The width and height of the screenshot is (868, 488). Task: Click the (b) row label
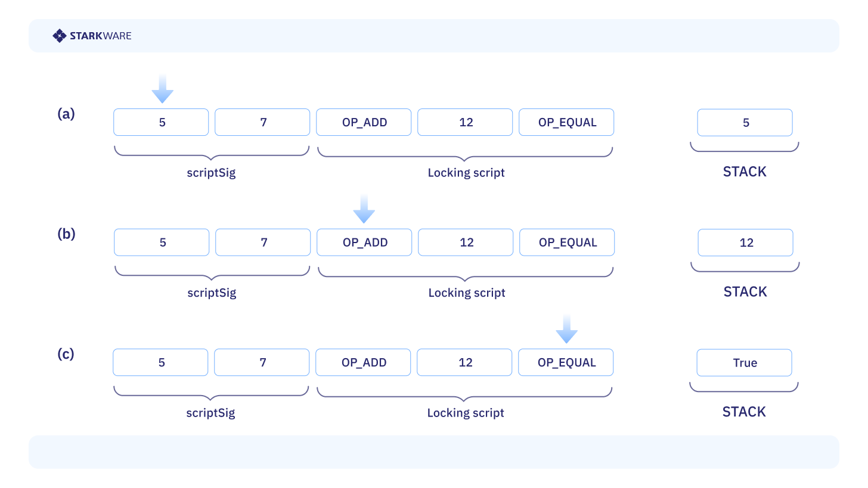click(66, 234)
